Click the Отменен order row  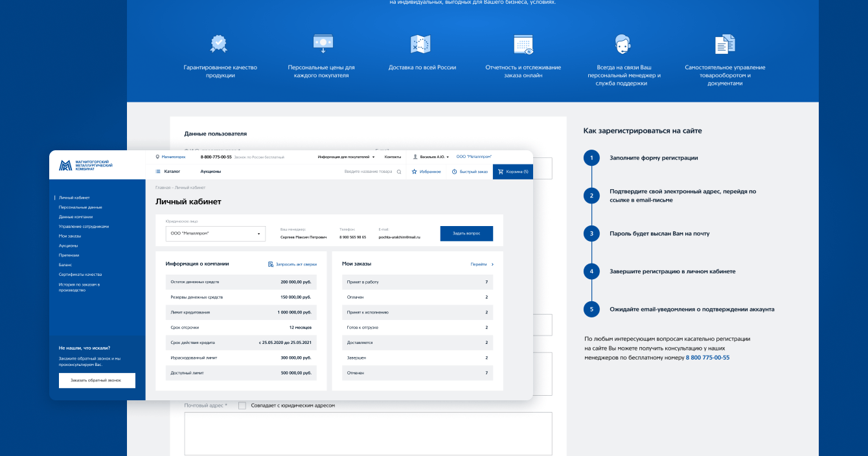417,372
